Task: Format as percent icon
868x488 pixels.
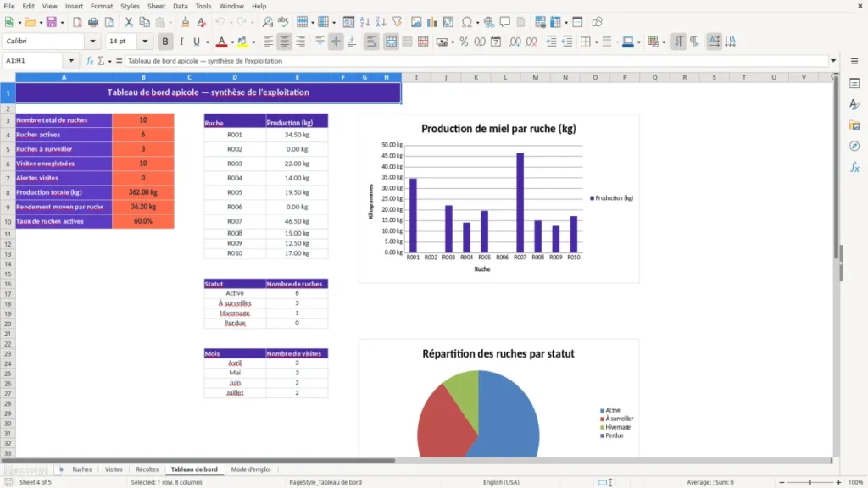Action: (464, 42)
